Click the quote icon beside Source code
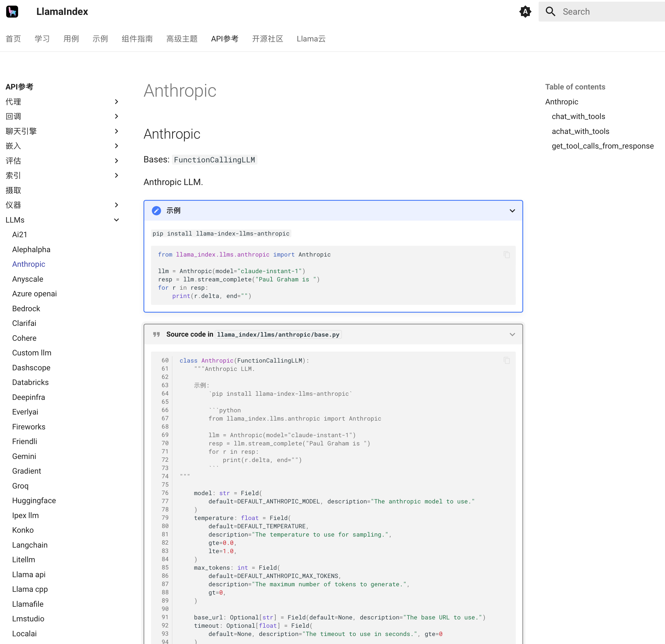 click(156, 334)
